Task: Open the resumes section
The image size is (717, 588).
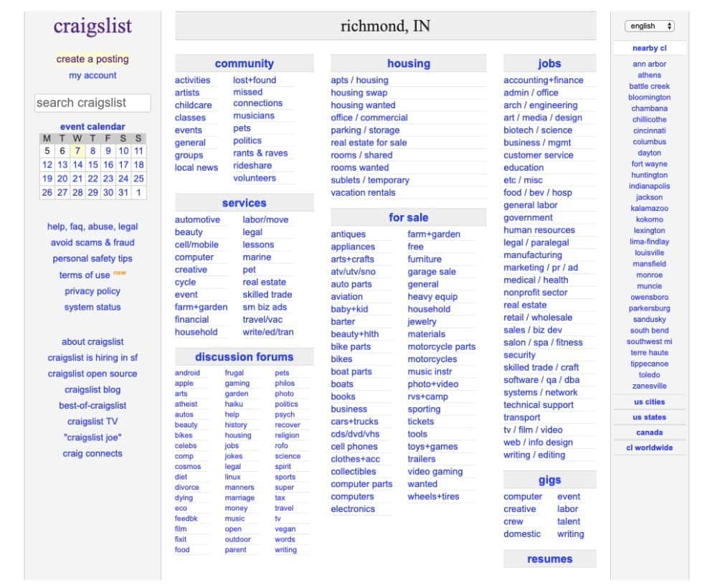Action: click(549, 559)
